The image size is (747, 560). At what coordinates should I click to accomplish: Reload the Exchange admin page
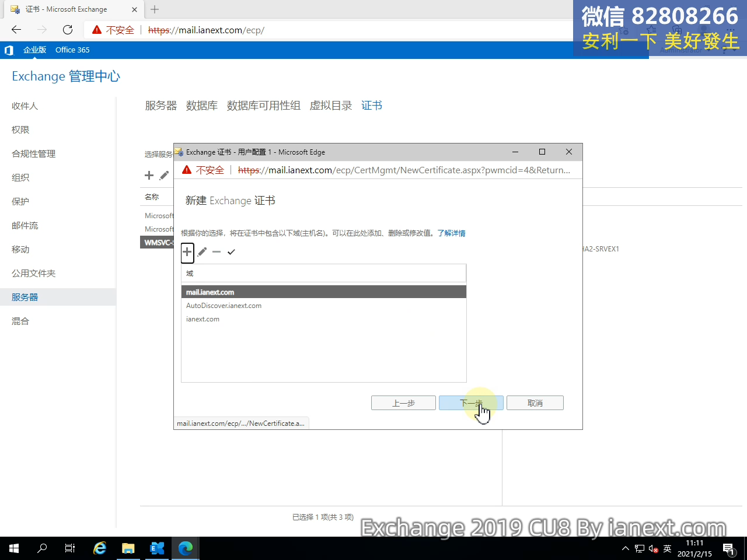(68, 30)
